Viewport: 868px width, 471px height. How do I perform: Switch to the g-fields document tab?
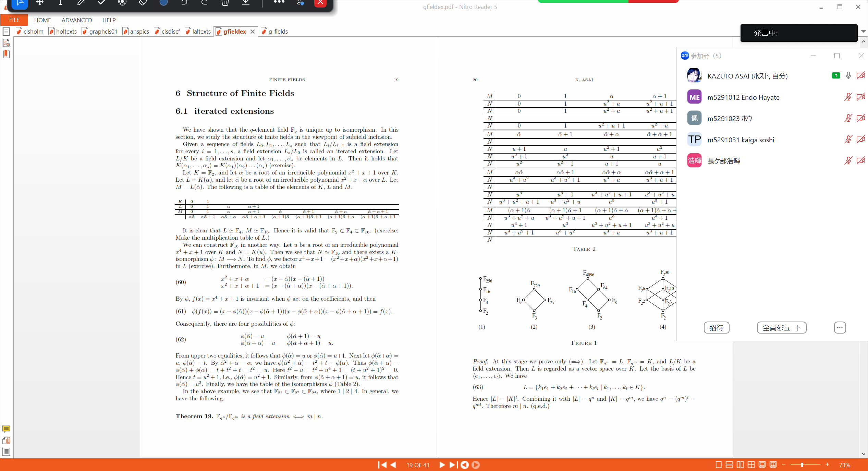point(278,31)
